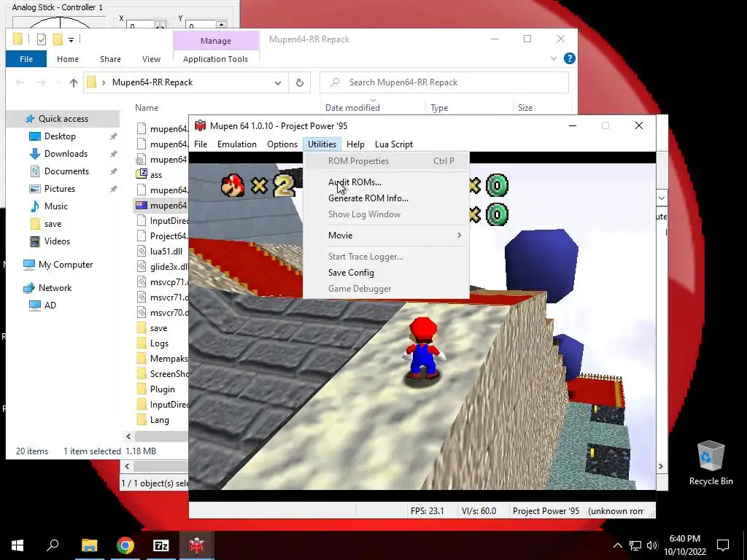The width and height of the screenshot is (747, 560).
Task: Select AD computer under Network
Action: (50, 306)
